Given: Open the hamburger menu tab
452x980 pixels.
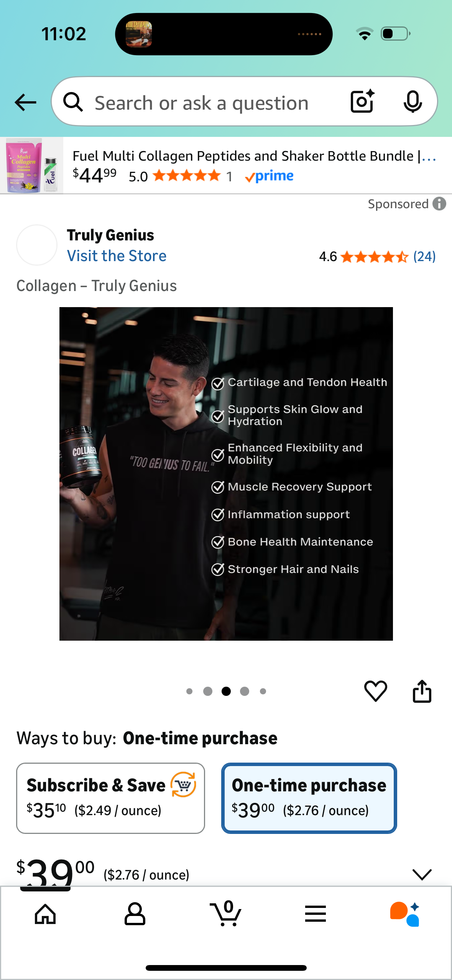Looking at the screenshot, I should pyautogui.click(x=316, y=914).
